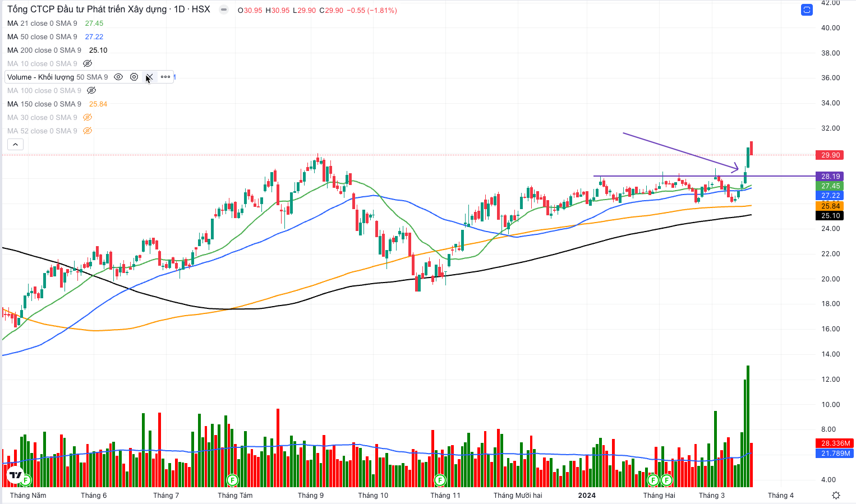
Task: Select the MA 30 close legend row
Action: tap(42, 117)
